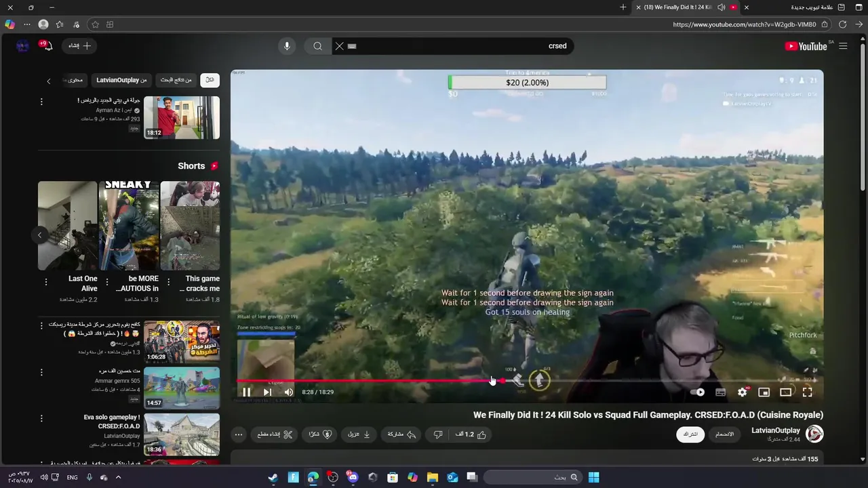Create a clip with scissors button

tap(274, 434)
